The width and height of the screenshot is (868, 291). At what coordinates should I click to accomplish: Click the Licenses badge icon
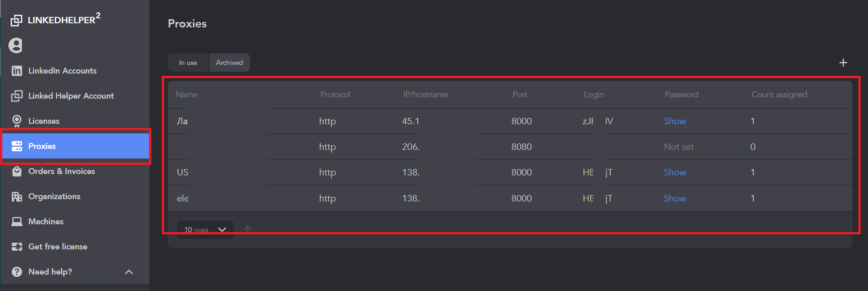coord(17,121)
